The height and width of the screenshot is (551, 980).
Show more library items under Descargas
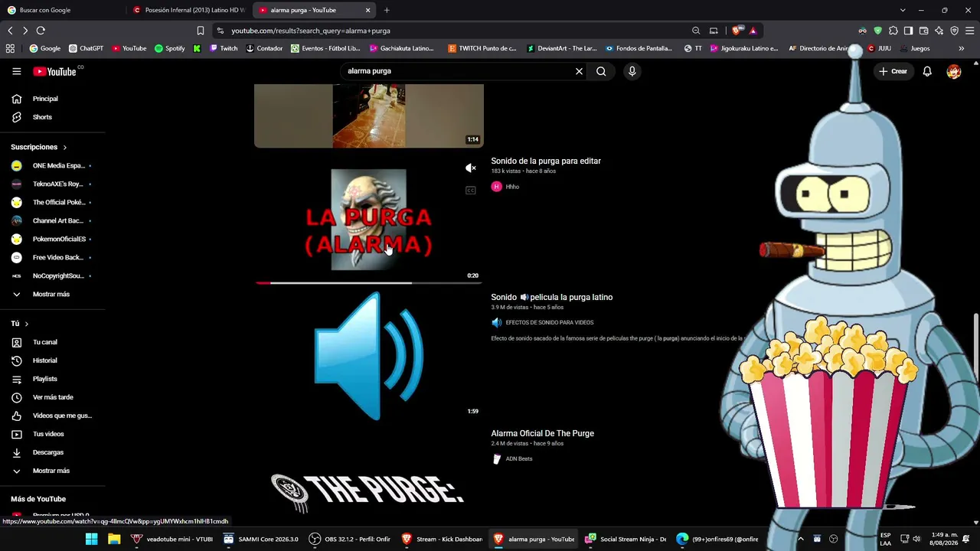click(x=53, y=471)
